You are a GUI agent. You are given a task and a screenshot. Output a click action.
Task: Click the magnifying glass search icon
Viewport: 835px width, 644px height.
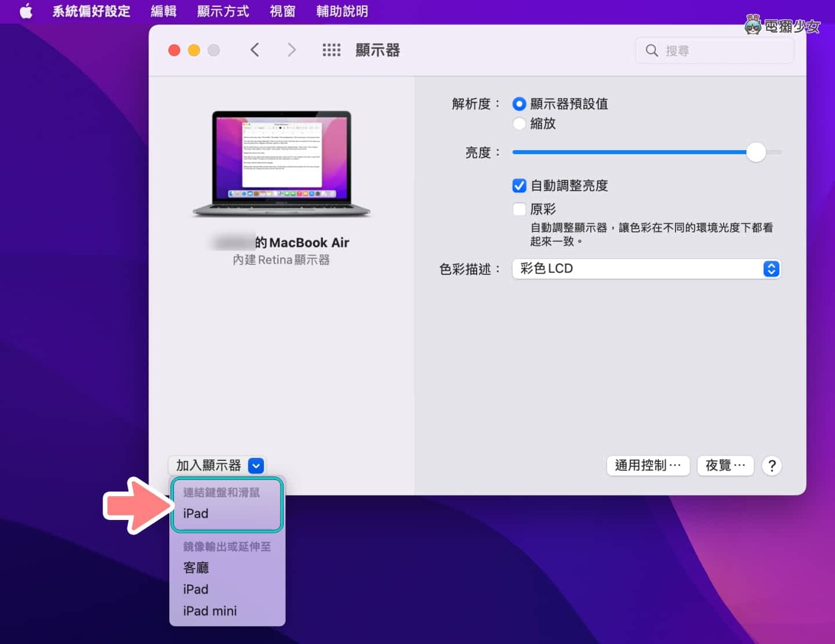652,51
